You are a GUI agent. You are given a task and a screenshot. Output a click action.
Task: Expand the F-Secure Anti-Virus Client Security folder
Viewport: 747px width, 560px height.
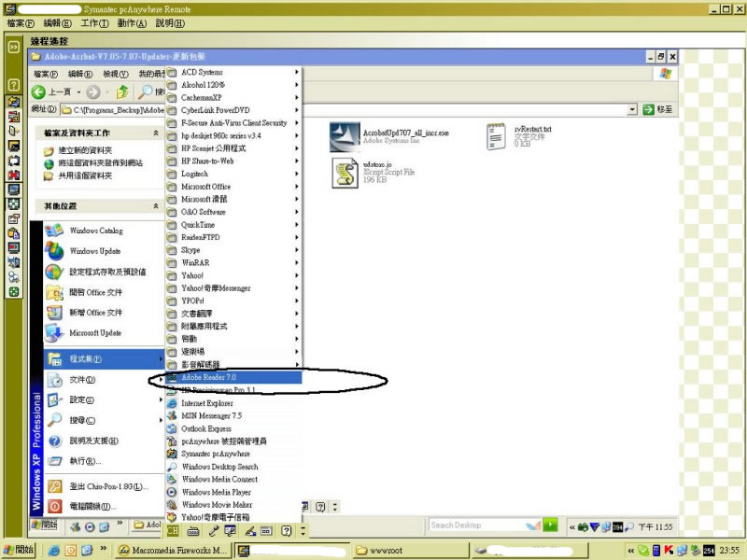[233, 123]
